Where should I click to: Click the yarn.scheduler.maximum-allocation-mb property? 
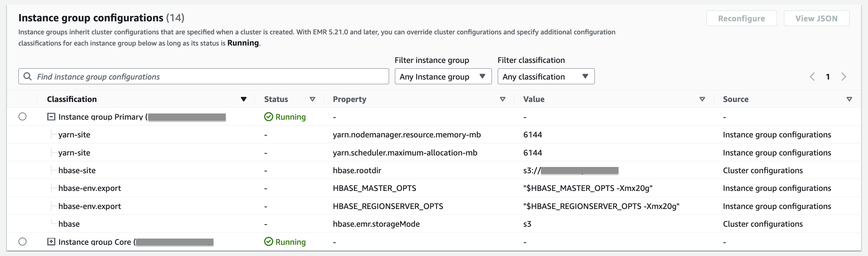(405, 153)
